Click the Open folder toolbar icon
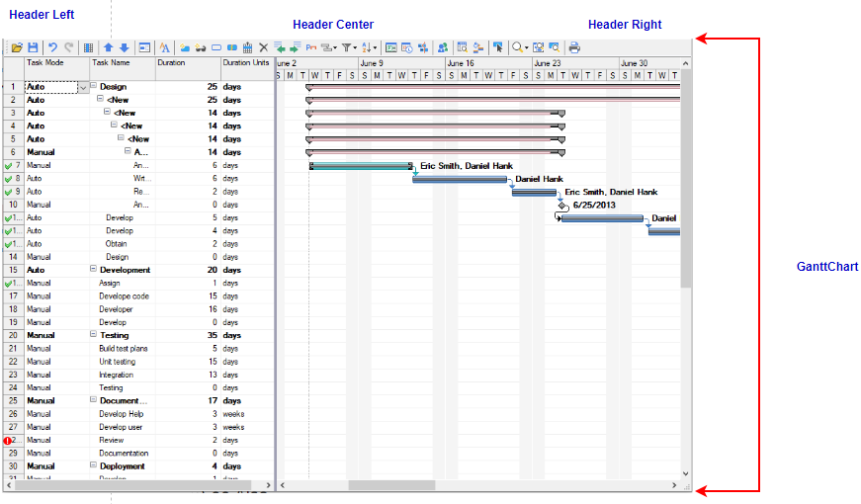 (17, 47)
